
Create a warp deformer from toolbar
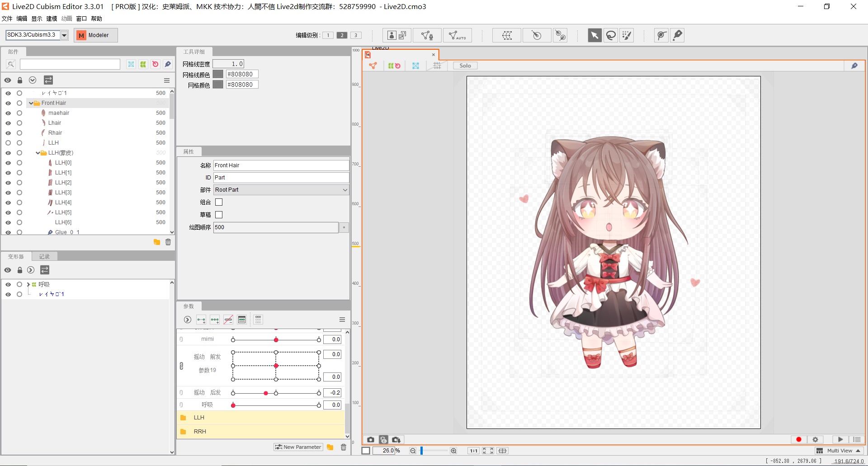click(507, 35)
